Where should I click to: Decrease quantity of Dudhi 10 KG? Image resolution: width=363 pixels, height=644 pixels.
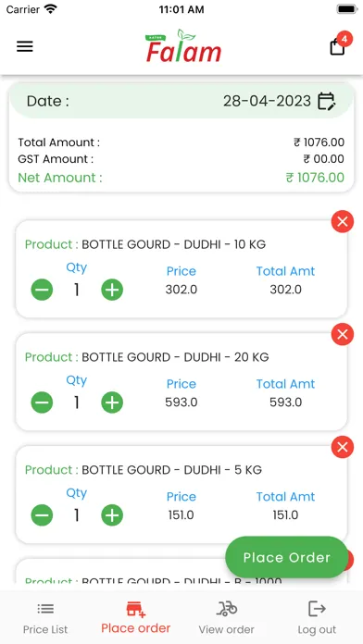42,290
